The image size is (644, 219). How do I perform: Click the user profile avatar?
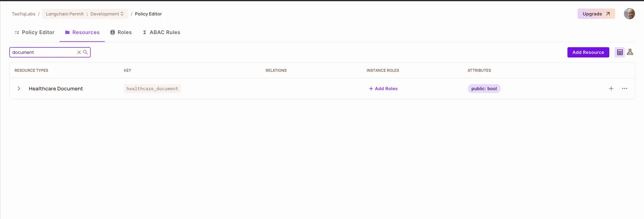pos(629,14)
